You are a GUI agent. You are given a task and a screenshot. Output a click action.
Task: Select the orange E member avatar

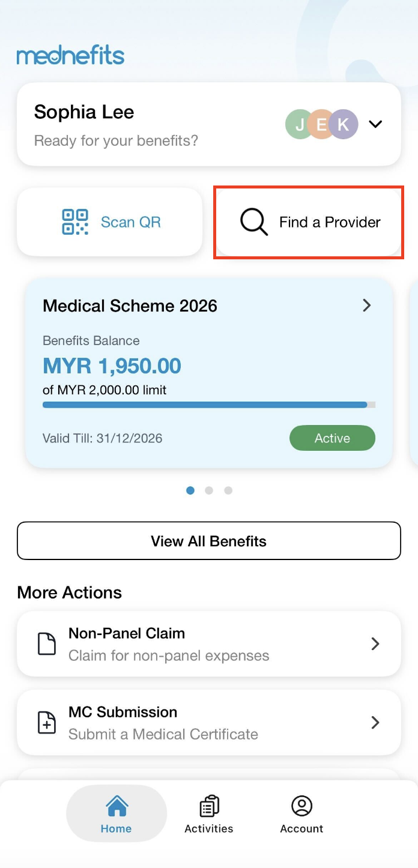[x=321, y=124]
